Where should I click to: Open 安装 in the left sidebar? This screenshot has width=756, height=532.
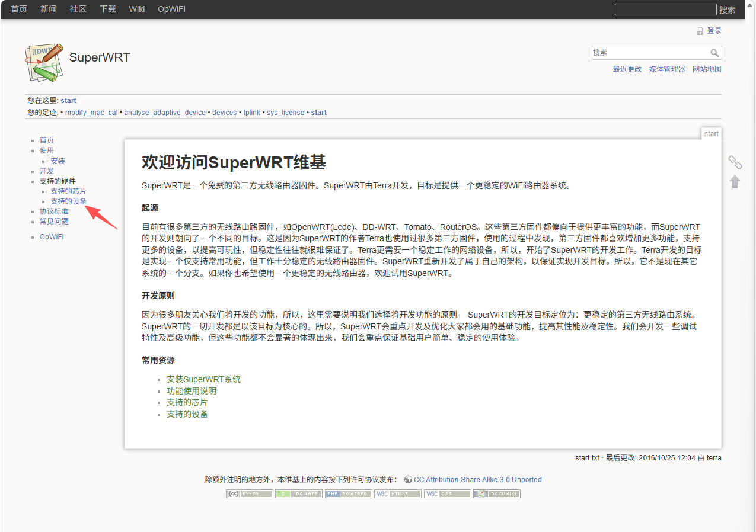[58, 161]
